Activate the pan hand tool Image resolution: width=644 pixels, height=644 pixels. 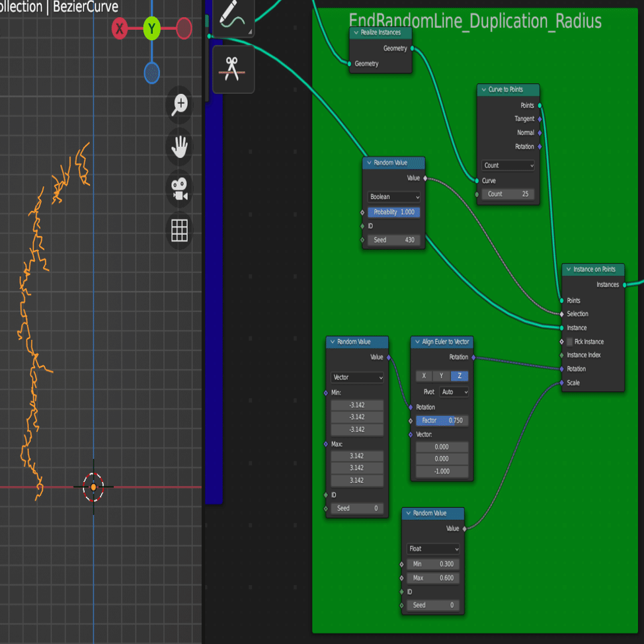tap(179, 147)
